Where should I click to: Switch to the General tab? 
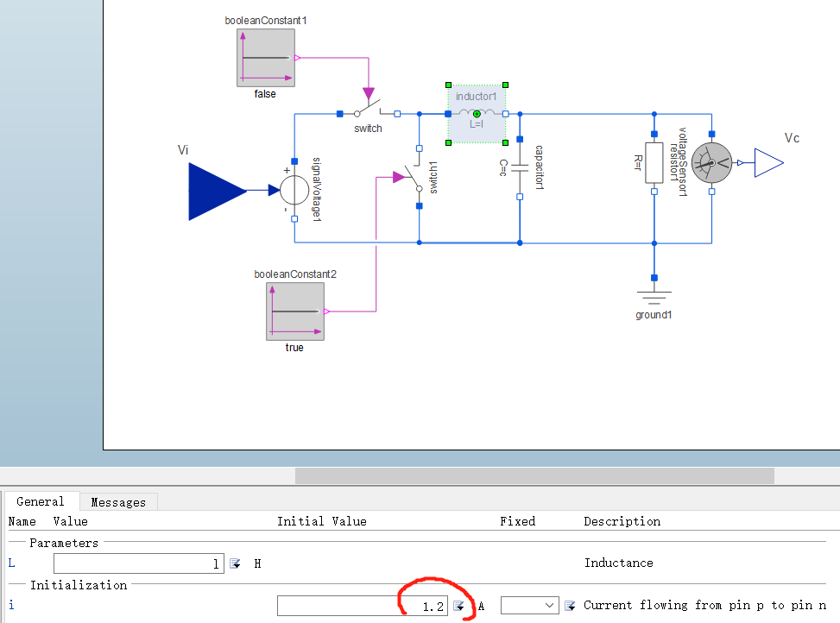[x=41, y=501]
